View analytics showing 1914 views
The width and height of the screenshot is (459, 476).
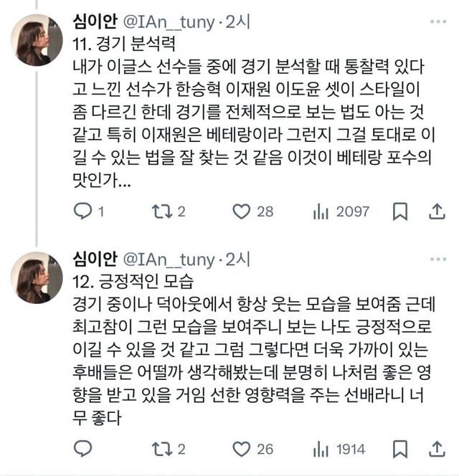tap(321, 449)
